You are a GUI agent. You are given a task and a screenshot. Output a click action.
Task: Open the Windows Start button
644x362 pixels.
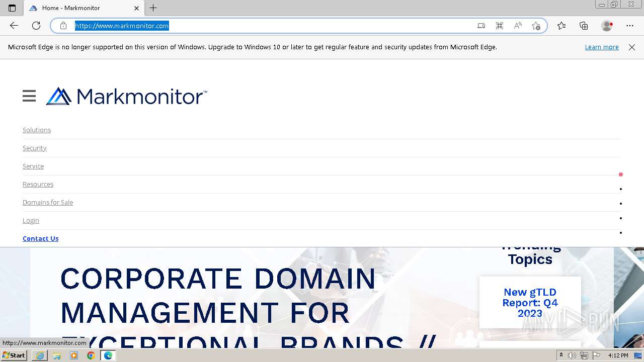pyautogui.click(x=14, y=355)
